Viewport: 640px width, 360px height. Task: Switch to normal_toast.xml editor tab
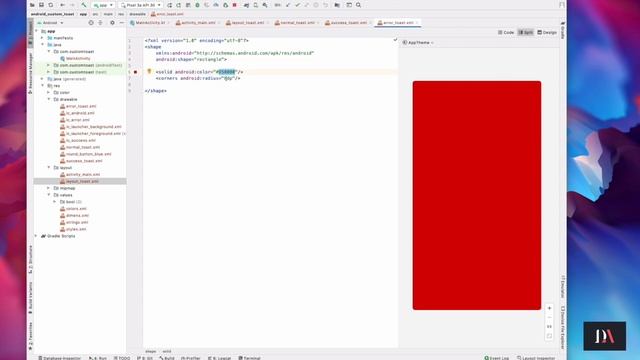[x=297, y=23]
